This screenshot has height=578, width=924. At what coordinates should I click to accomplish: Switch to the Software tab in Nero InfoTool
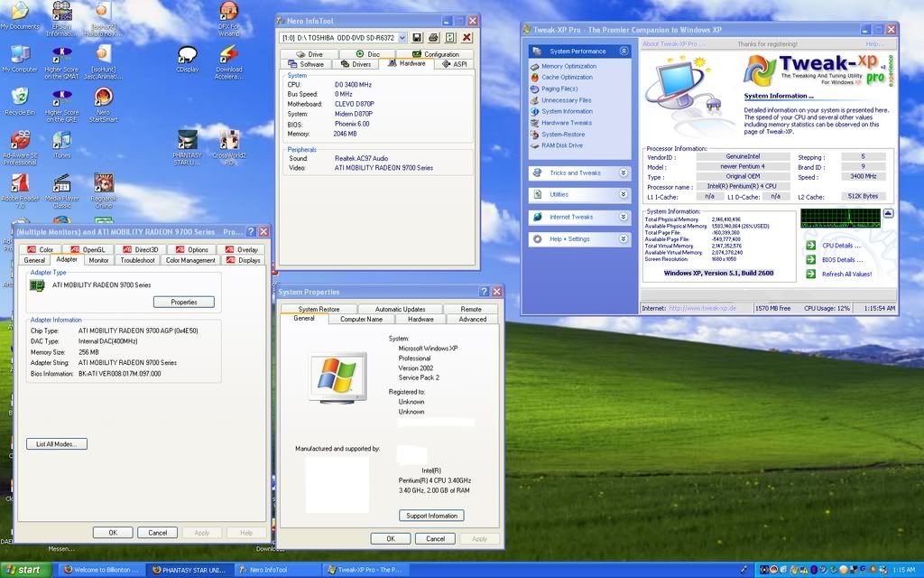[x=307, y=64]
